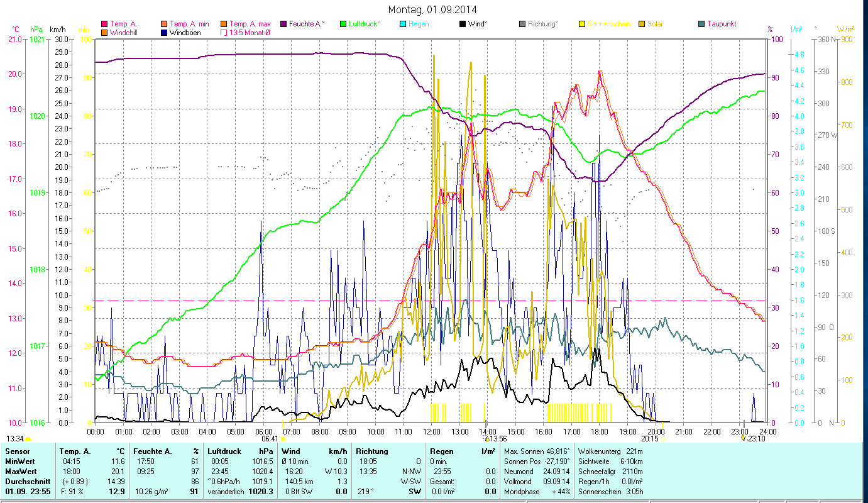868x503 pixels.
Task: Click the yellow Sonnenschein legend square
Action: tap(583, 24)
